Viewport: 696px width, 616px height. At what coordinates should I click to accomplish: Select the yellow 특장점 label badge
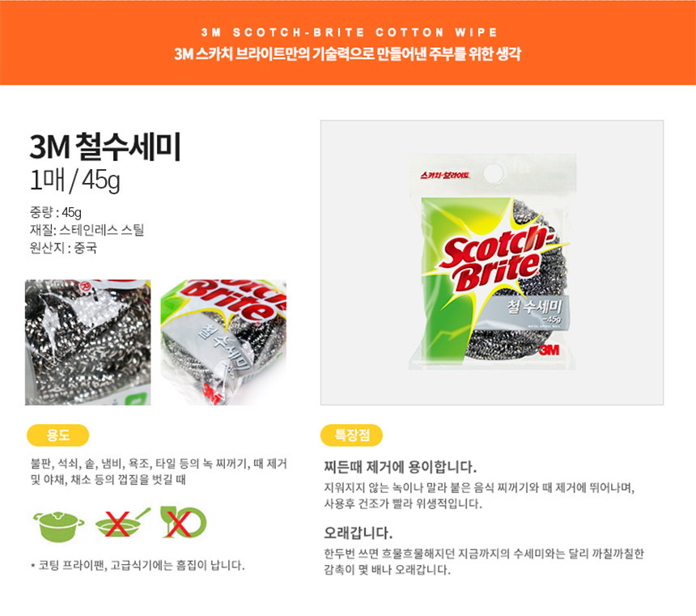coord(351,435)
